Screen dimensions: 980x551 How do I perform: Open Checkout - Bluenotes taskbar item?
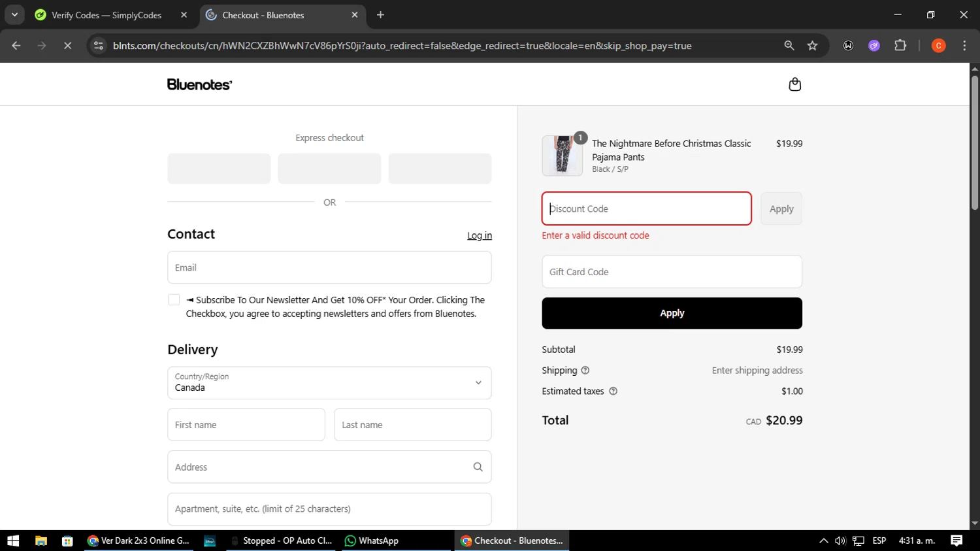pyautogui.click(x=512, y=541)
